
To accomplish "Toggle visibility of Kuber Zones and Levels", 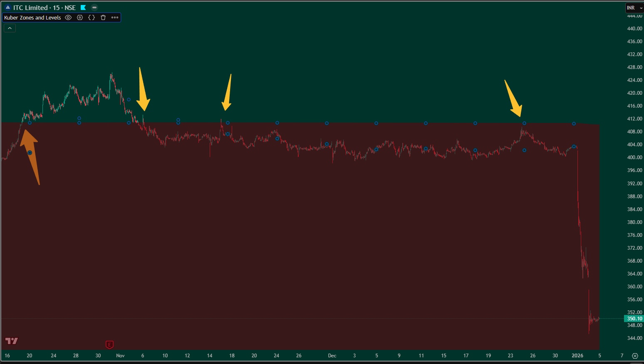I will point(68,17).
